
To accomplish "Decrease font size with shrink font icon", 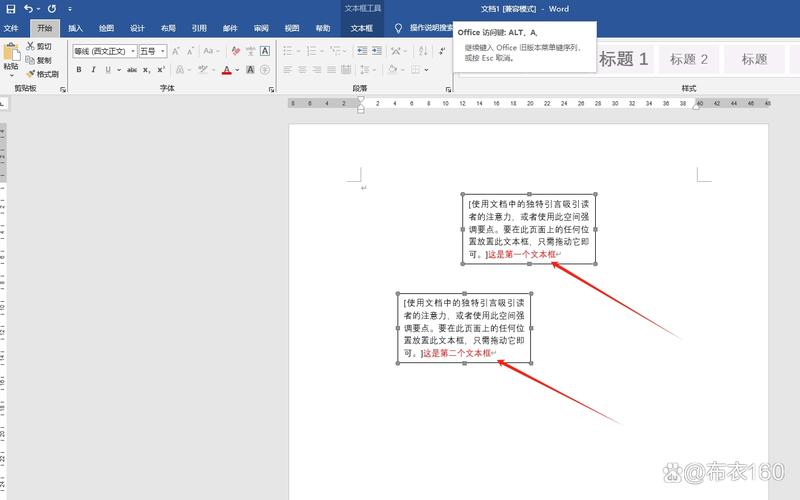I will tap(190, 51).
